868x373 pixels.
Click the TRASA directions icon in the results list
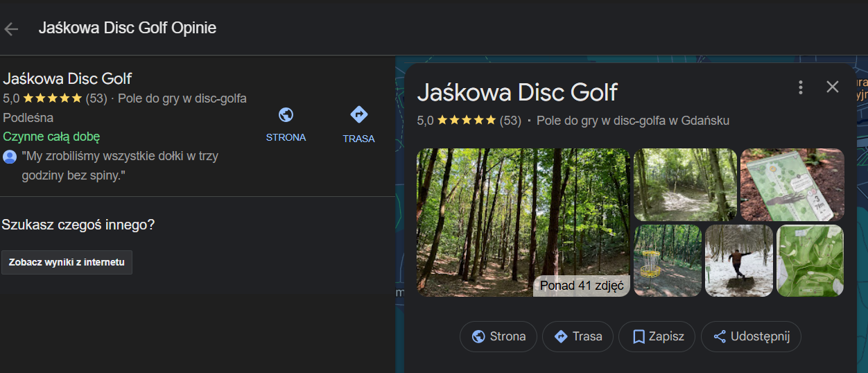coord(358,115)
